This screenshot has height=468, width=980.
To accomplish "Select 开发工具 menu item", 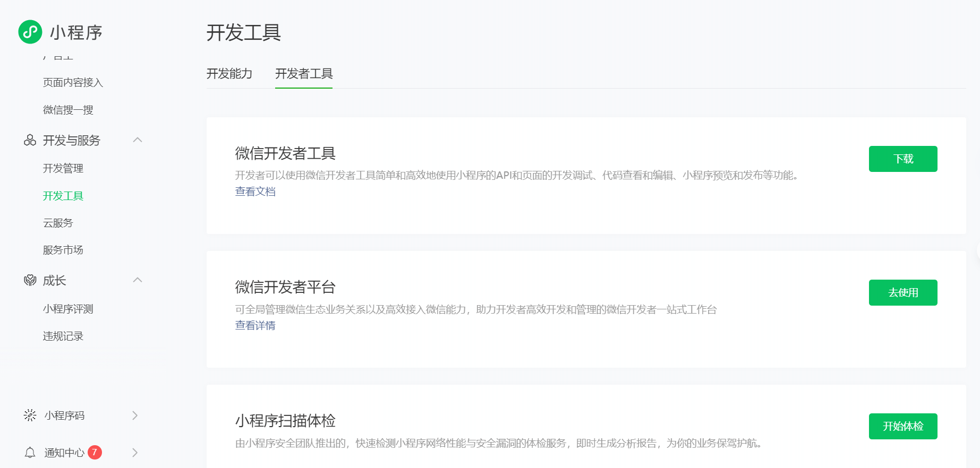I will point(63,196).
